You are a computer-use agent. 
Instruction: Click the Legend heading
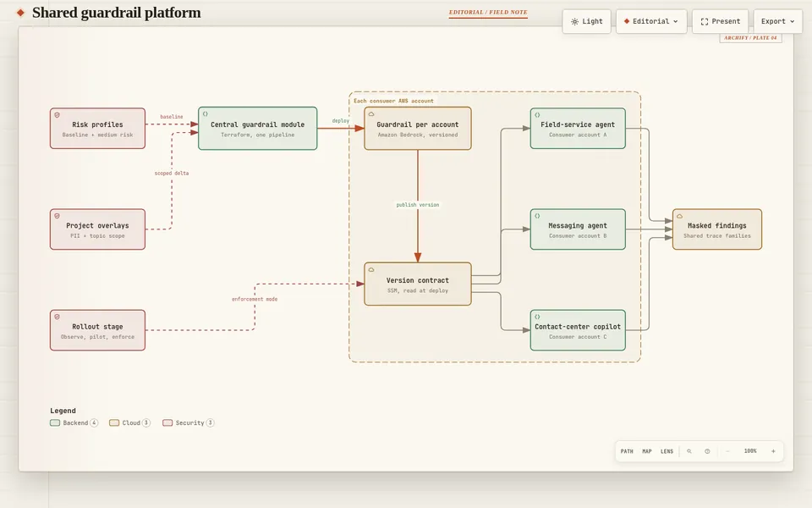[x=63, y=411]
